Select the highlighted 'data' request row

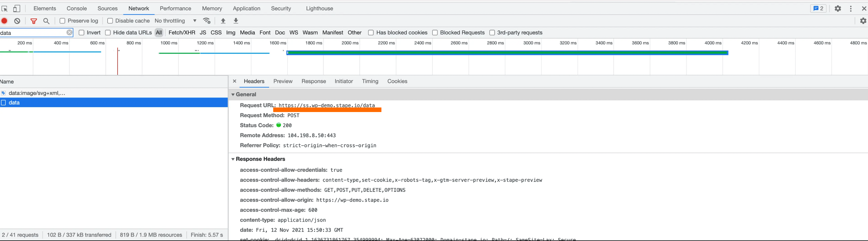click(x=114, y=103)
